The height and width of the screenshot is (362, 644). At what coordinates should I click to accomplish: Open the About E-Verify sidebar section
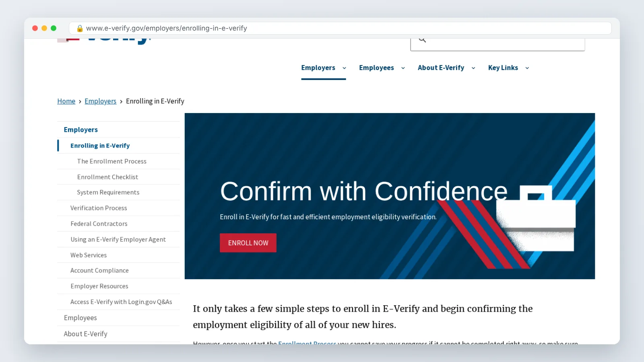pyautogui.click(x=85, y=334)
